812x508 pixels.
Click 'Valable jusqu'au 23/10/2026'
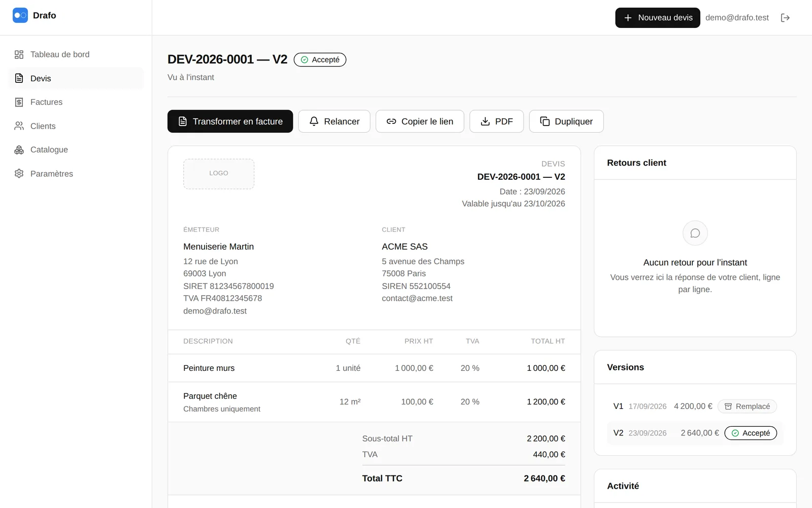[x=514, y=204]
